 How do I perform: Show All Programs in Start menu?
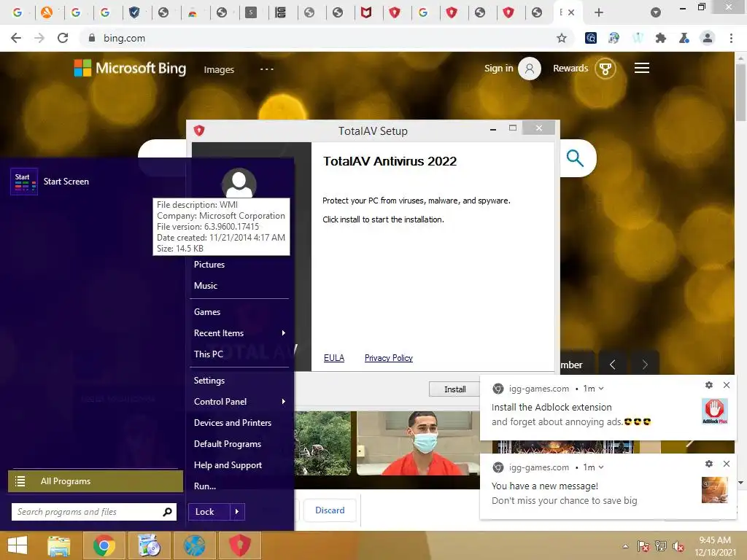96,481
